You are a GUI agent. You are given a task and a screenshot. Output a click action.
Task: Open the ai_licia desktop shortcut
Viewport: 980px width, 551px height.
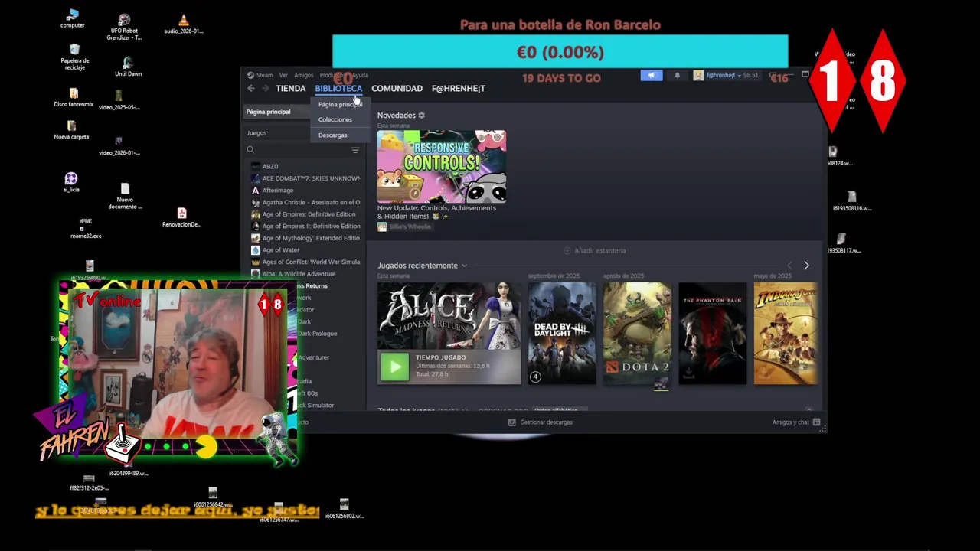tap(71, 182)
